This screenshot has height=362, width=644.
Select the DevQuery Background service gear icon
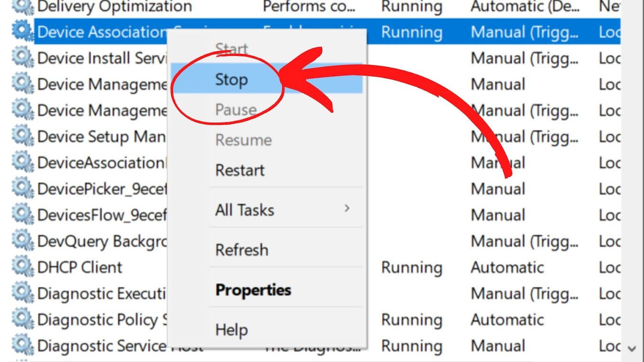(23, 241)
